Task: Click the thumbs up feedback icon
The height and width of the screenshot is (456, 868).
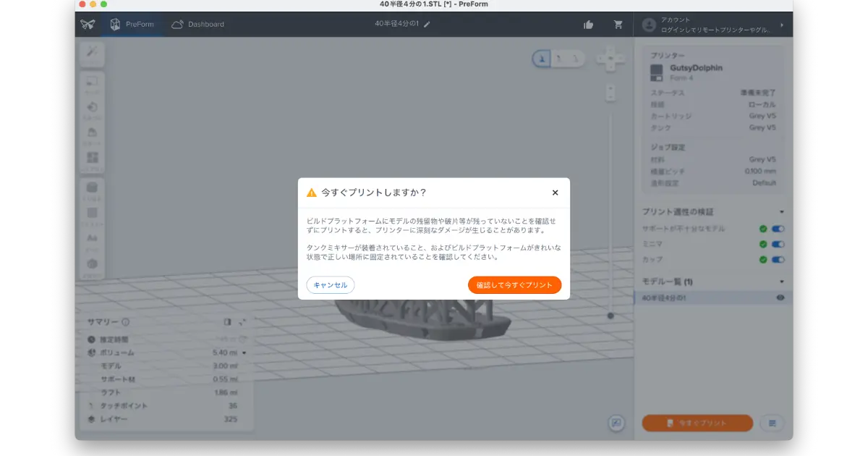Action: 589,25
